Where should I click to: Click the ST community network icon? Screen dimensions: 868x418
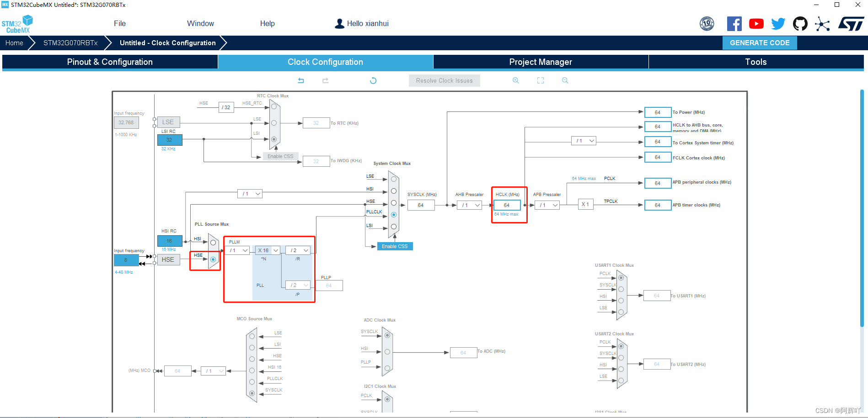[x=822, y=24]
